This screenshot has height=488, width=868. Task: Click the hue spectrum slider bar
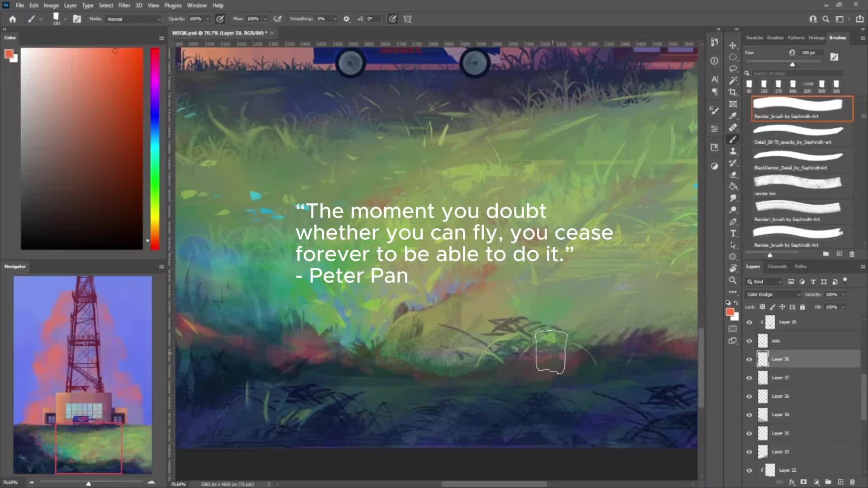tap(155, 149)
